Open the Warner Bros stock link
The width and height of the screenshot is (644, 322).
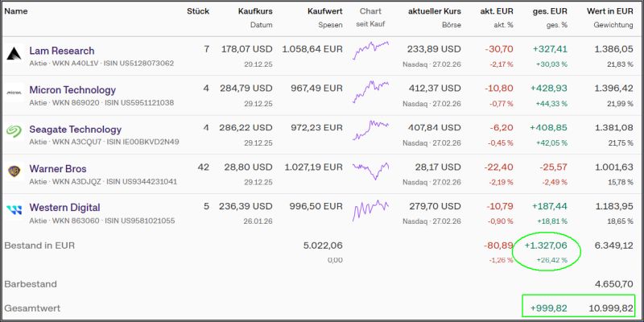click(58, 168)
